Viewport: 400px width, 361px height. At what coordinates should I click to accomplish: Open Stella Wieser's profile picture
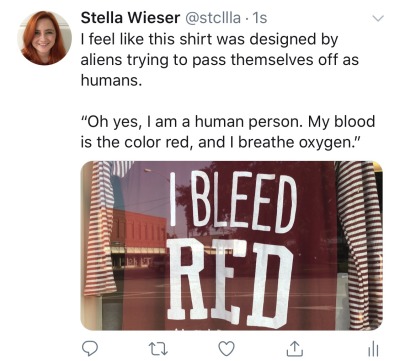[x=44, y=38]
